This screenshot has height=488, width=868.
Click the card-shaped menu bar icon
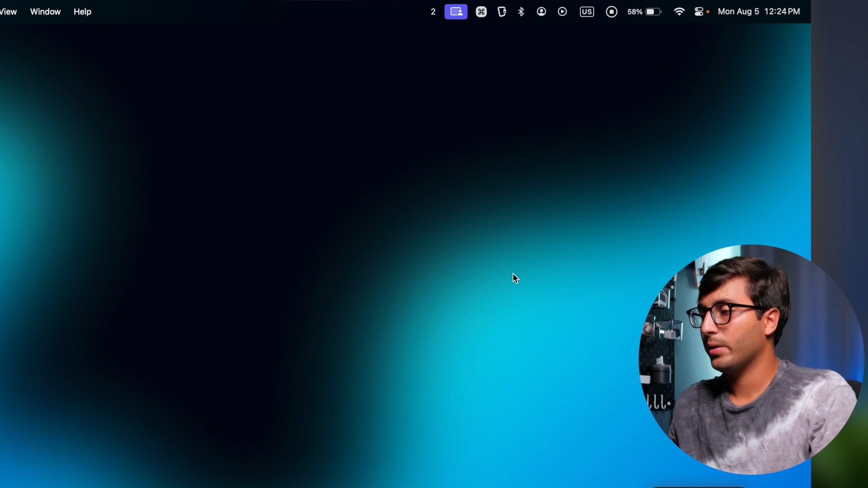point(502,12)
